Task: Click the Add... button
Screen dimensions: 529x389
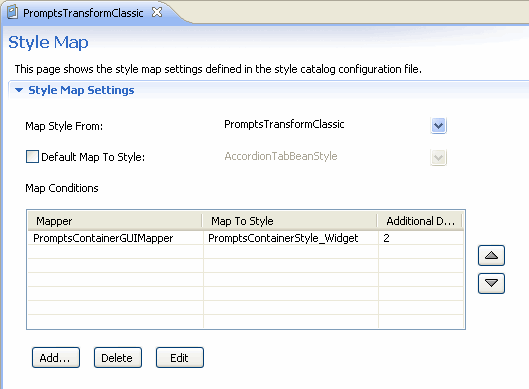Action: coord(56,357)
